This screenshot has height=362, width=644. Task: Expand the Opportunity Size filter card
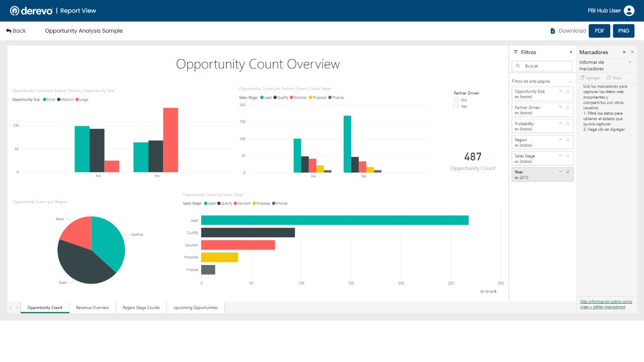560,91
